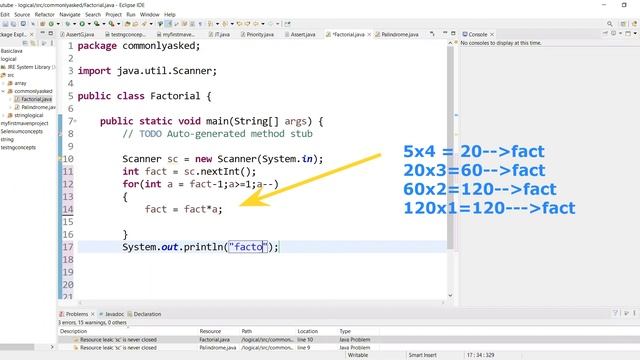This screenshot has width=640, height=360.
Task: Close the Package Explorer view
Action: coord(31,34)
